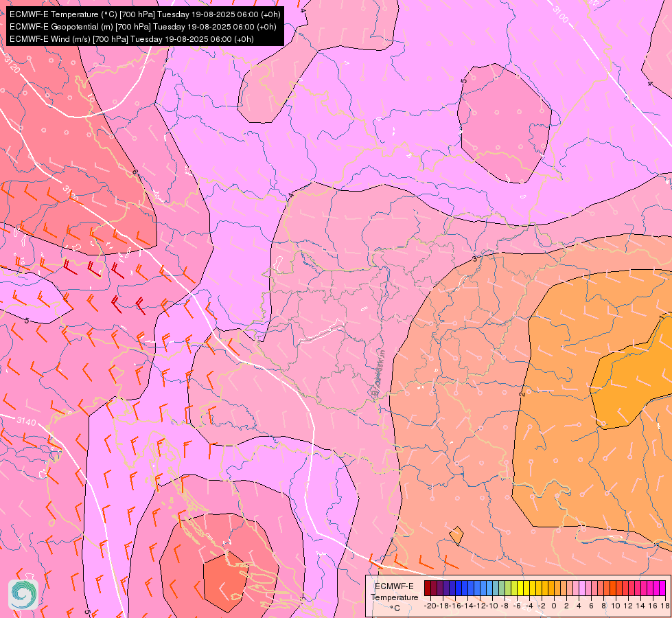Click the -14 tick label on colorbar

[x=467, y=606]
